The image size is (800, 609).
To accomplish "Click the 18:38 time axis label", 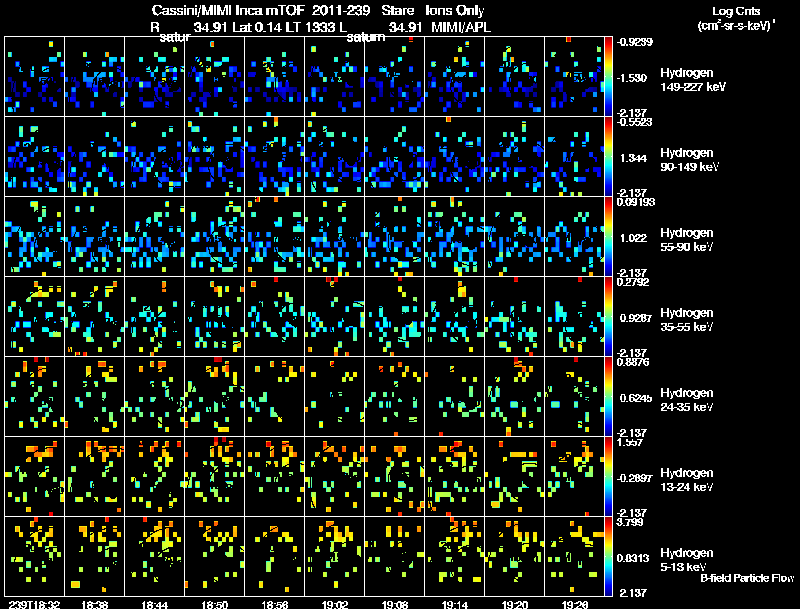I will (x=95, y=604).
